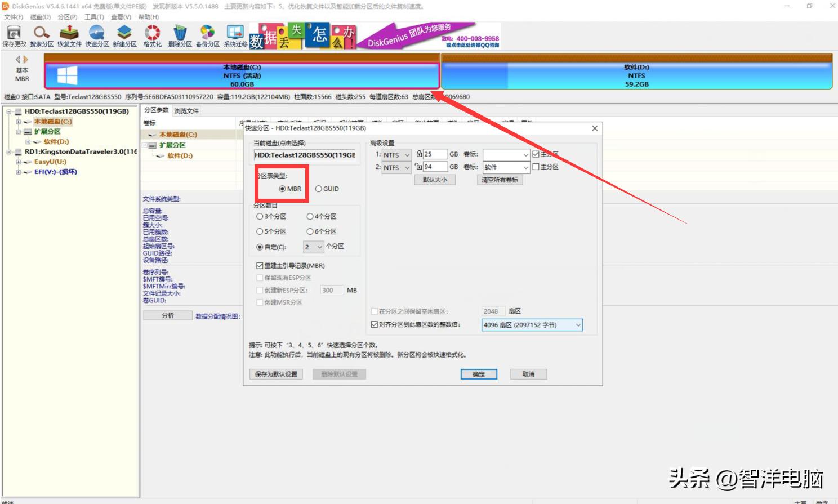Open the 工具(T) menu
838x504 pixels.
tap(93, 17)
